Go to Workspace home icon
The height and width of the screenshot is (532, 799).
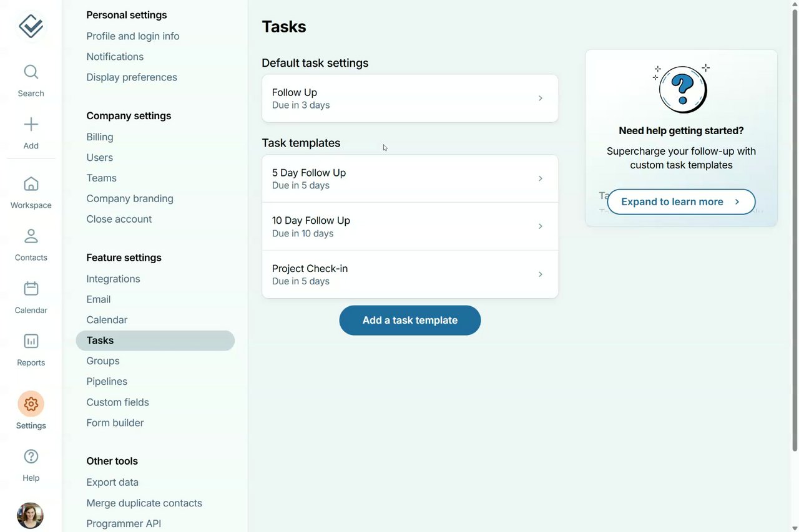click(31, 185)
